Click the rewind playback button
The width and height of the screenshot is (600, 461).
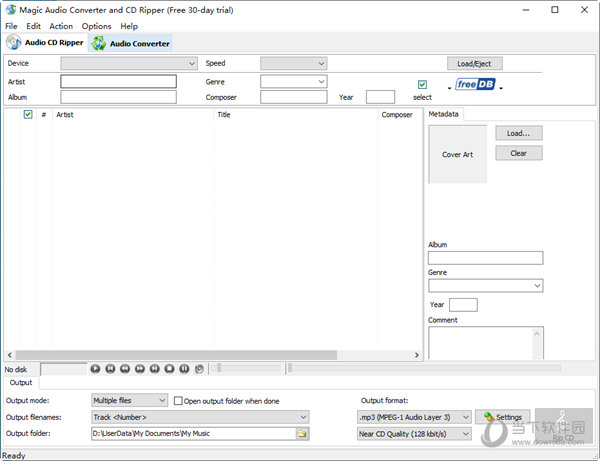point(125,369)
